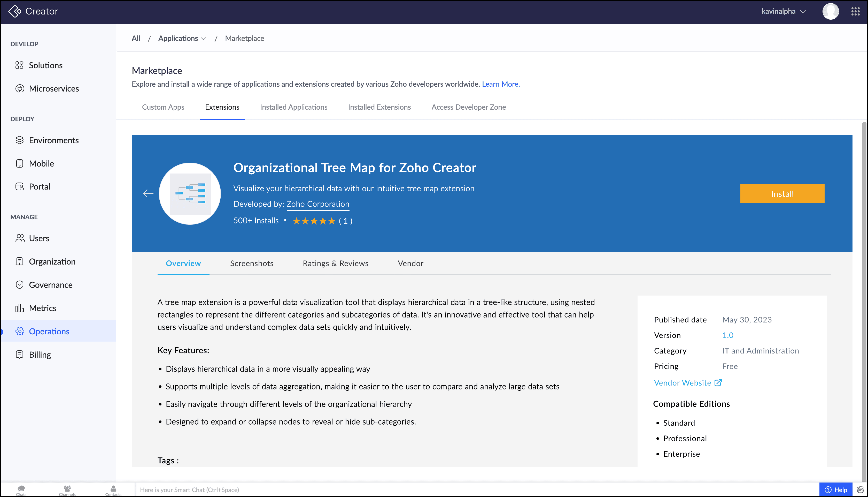Open the Installed Applications tab
The image size is (868, 497).
[293, 107]
